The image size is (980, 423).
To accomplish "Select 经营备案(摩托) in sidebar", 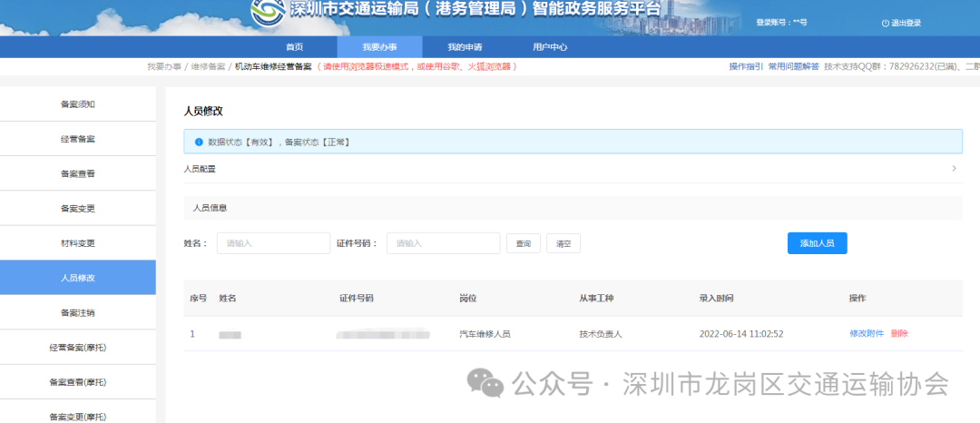I will (x=77, y=348).
